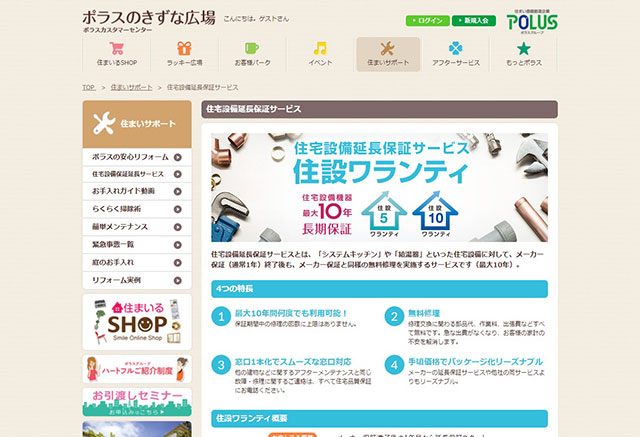Open the お客様パーク cup icon
The width and height of the screenshot is (640, 437).
[252, 48]
